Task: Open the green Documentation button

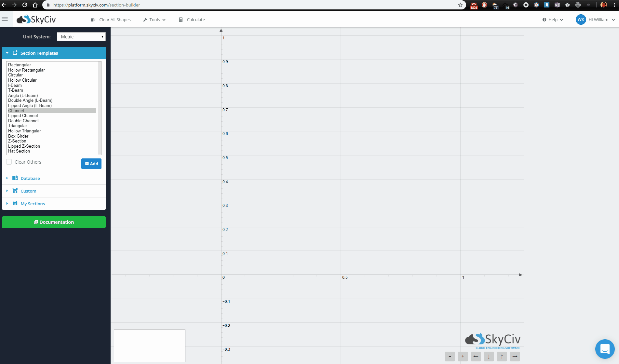Action: pyautogui.click(x=54, y=222)
